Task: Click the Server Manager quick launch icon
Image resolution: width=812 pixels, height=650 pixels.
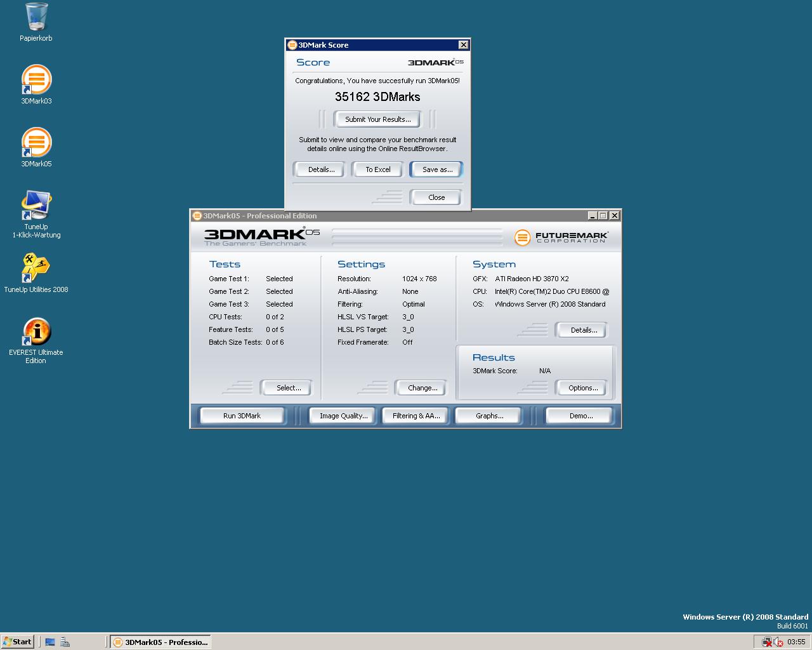Action: 65,642
